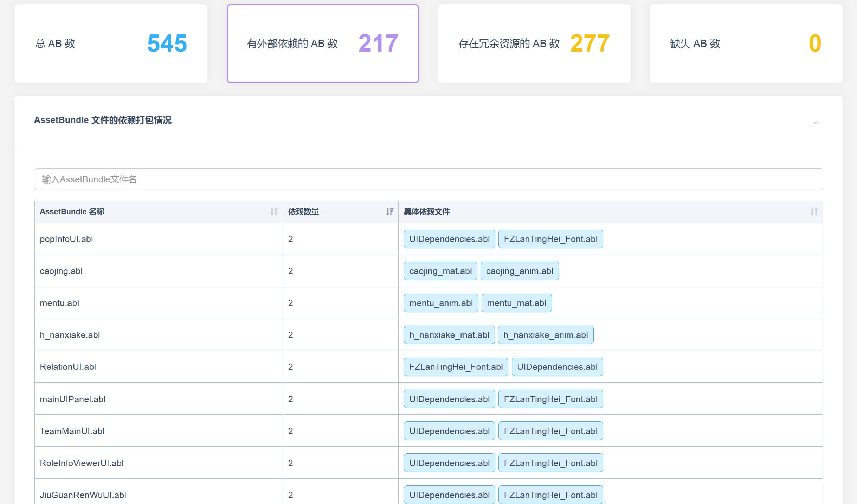
Task: Select the TeamMainUI.abl row name
Action: 72,431
